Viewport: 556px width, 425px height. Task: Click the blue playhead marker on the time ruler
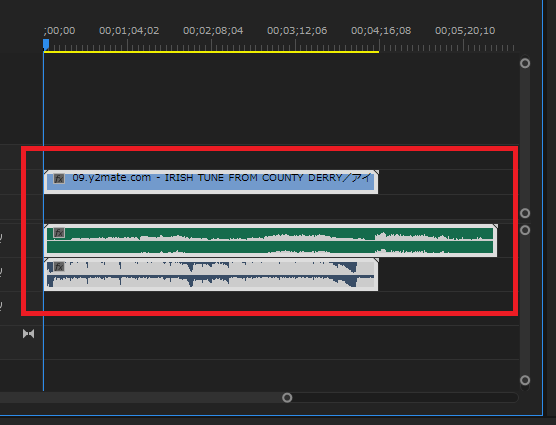[x=46, y=45]
